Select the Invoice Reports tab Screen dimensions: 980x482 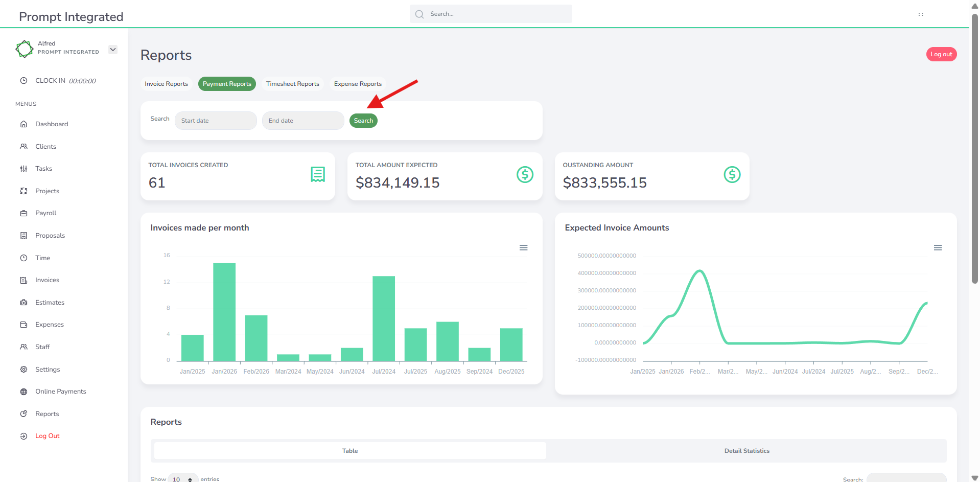click(x=166, y=84)
